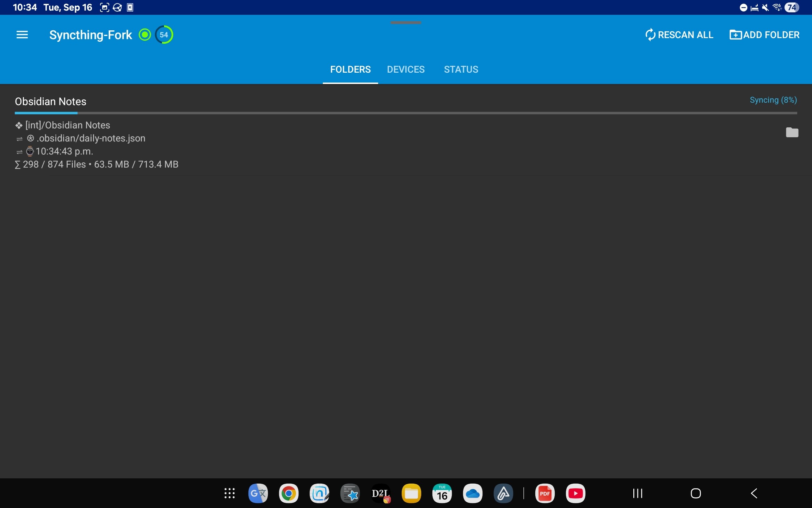Tap the Syncing (8%) status label
Screen dimensions: 812x508
tap(773, 100)
